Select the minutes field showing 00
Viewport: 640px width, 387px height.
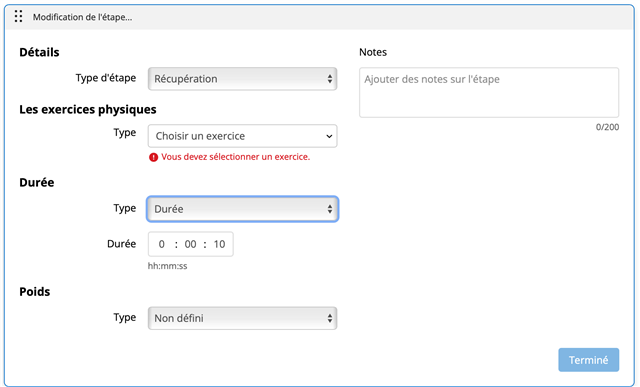(x=190, y=244)
